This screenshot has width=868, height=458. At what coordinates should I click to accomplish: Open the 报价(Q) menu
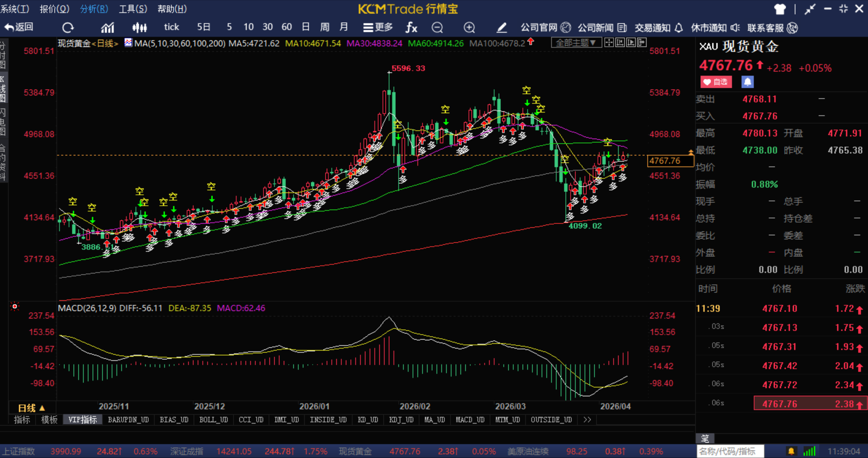55,9
